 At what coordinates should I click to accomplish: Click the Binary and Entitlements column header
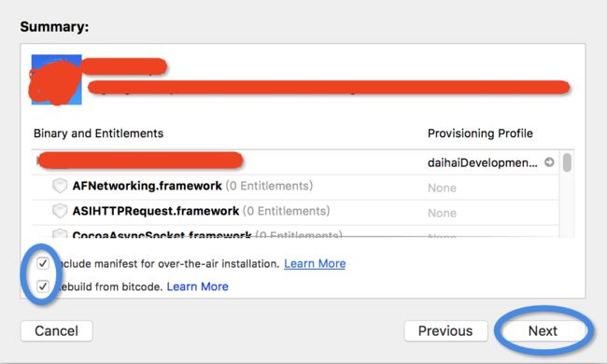pos(98,133)
